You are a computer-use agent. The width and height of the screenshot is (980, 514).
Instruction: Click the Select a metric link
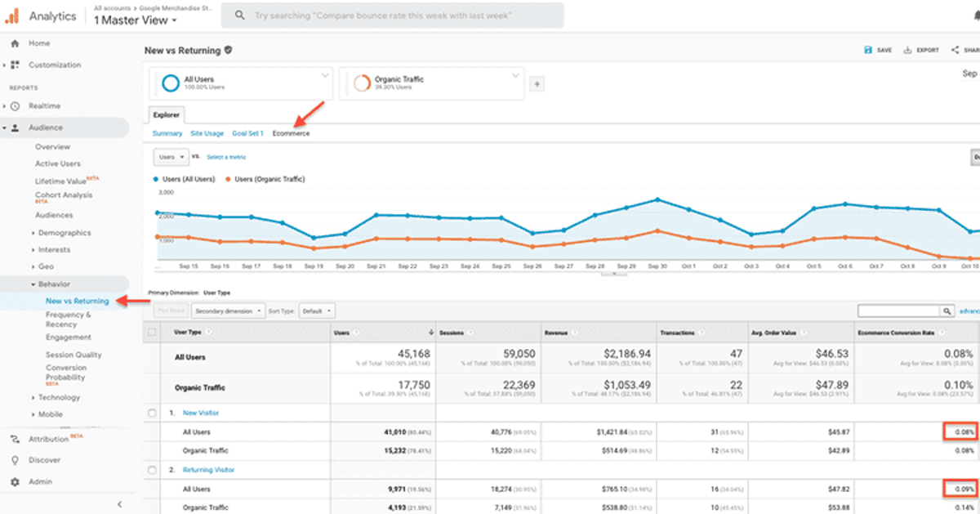click(x=226, y=157)
